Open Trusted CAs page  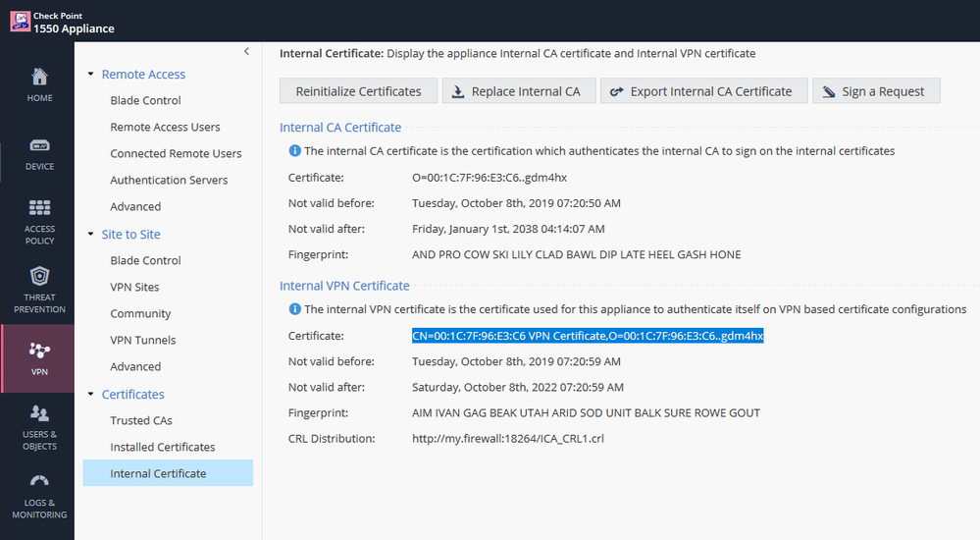[x=141, y=420]
